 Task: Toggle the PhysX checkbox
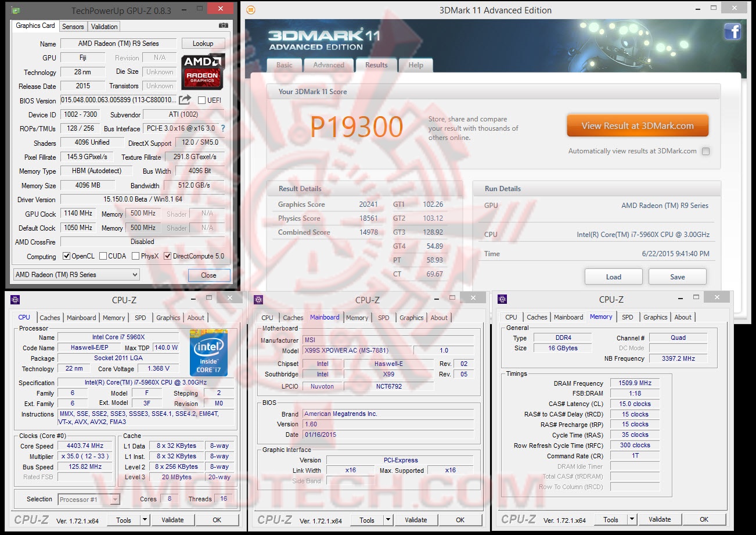coord(135,256)
